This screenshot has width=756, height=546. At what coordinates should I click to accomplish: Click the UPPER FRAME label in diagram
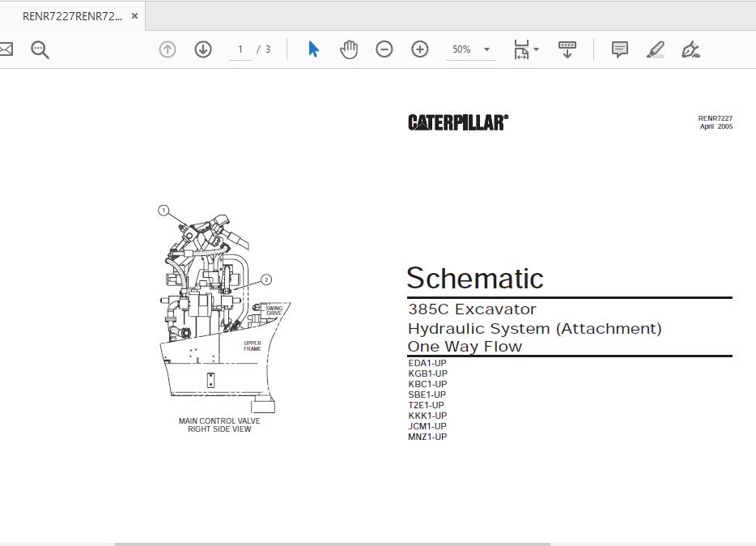click(253, 346)
